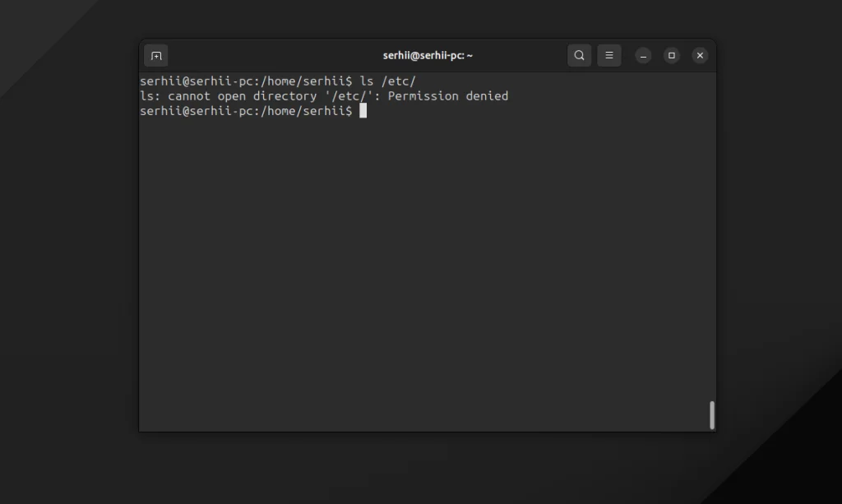Click 'cannot open directory' in the error line
Image resolution: width=842 pixels, height=504 pixels.
coord(243,96)
